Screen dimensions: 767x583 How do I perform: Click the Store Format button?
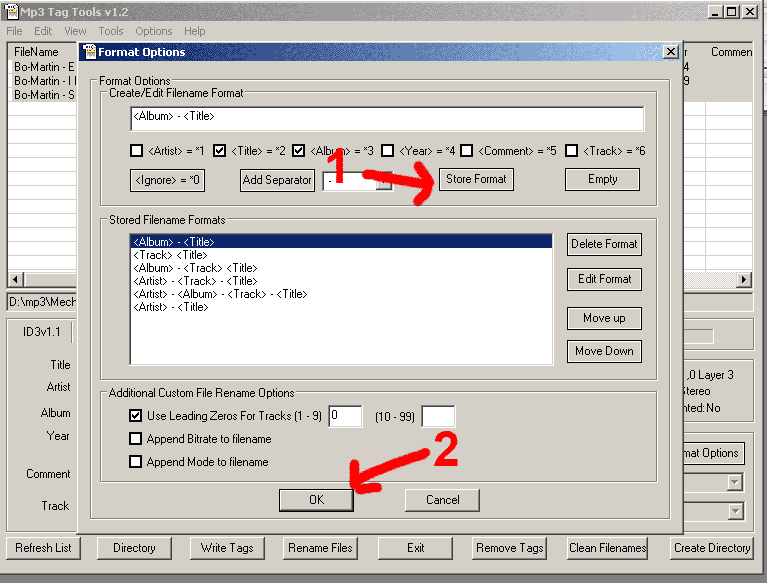476,179
